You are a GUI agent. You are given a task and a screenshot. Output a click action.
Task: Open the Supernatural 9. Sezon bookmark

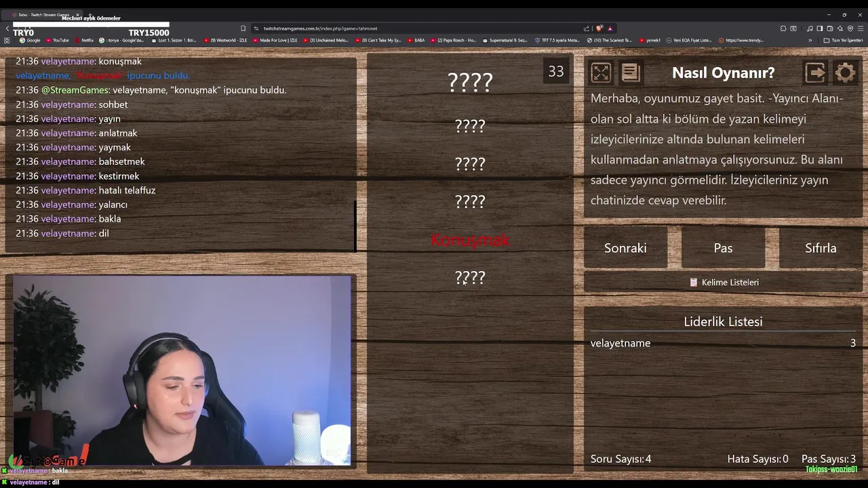[x=505, y=40]
